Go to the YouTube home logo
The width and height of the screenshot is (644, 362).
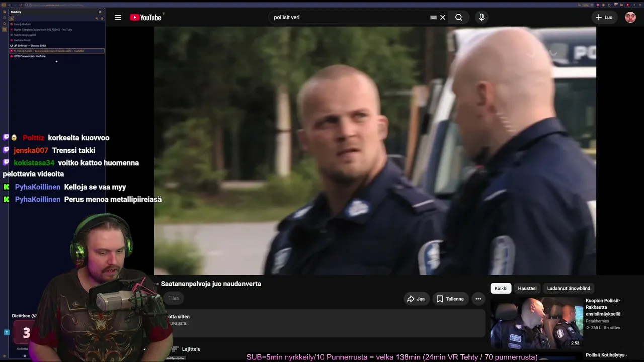146,17
